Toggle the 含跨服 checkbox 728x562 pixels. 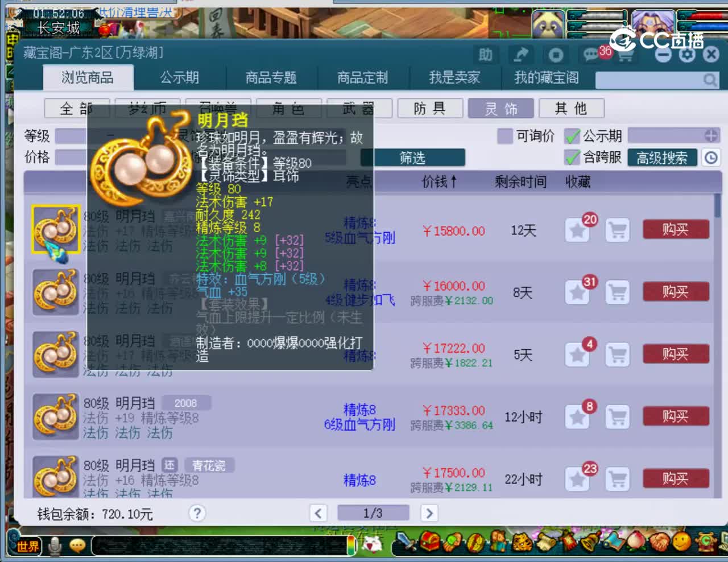[x=572, y=157]
